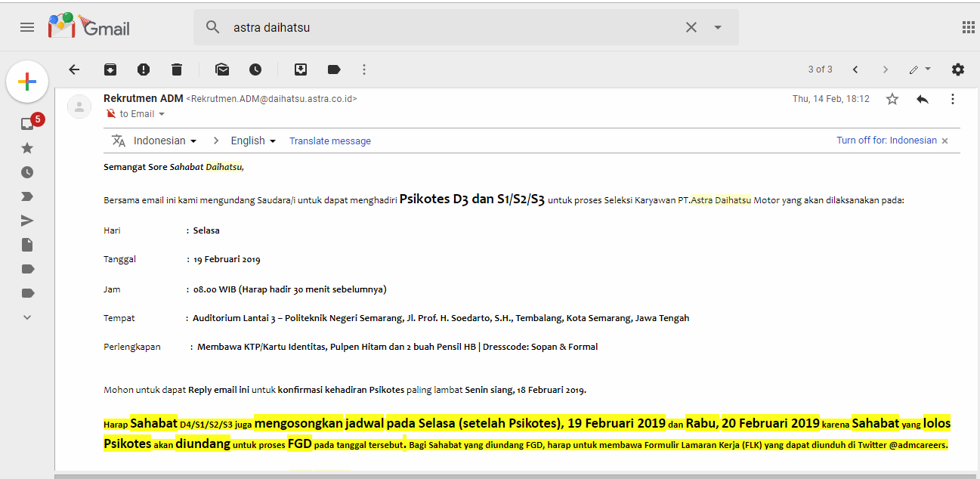Open Starred in the sidebar
This screenshot has height=479, width=980.
(x=27, y=148)
